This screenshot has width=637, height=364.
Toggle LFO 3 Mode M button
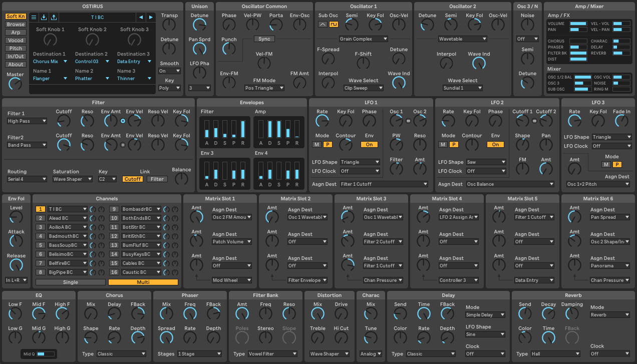click(x=606, y=164)
